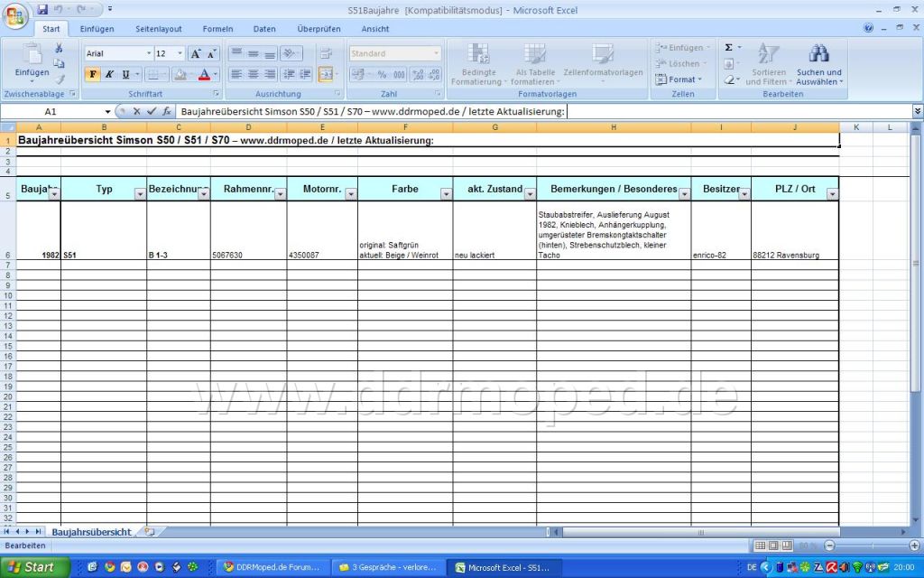Confirm formula entry with the checkmark icon

point(152,111)
